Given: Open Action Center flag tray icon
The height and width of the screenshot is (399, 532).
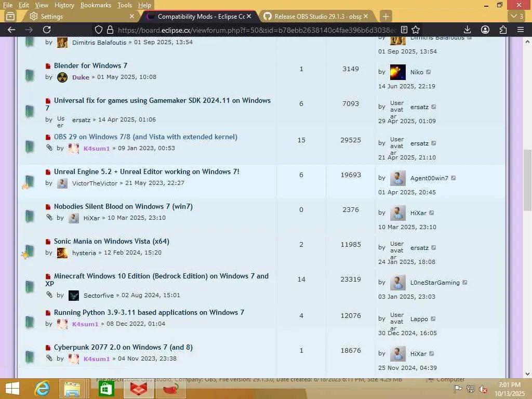Looking at the screenshot, I should tap(458, 389).
